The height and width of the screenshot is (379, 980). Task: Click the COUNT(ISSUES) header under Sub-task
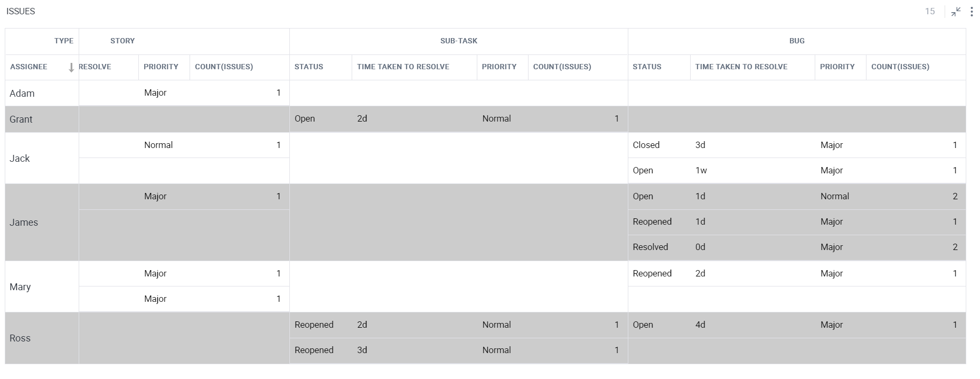pos(562,67)
